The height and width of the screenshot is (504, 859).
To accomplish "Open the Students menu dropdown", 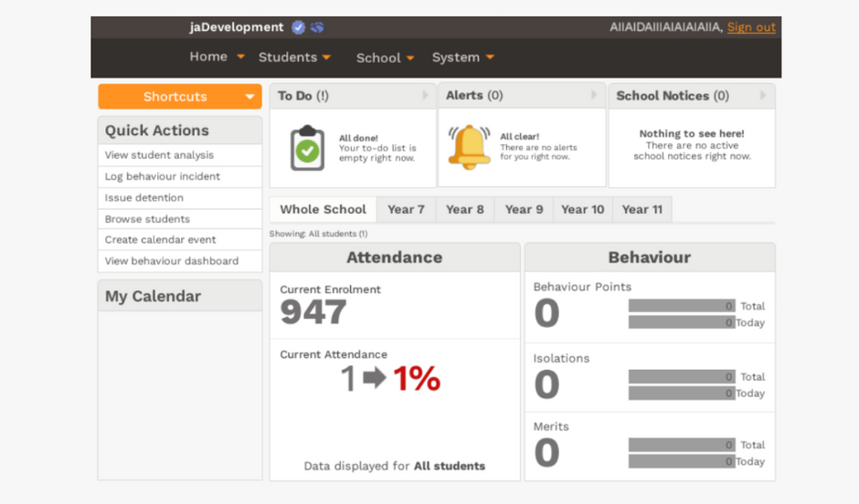I will point(294,58).
